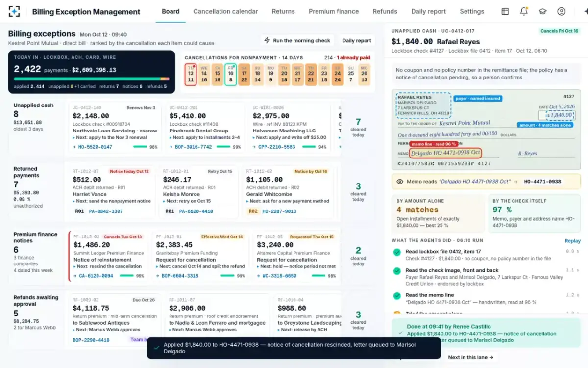Open the user account icon
This screenshot has height=368, width=588.
pyautogui.click(x=562, y=11)
